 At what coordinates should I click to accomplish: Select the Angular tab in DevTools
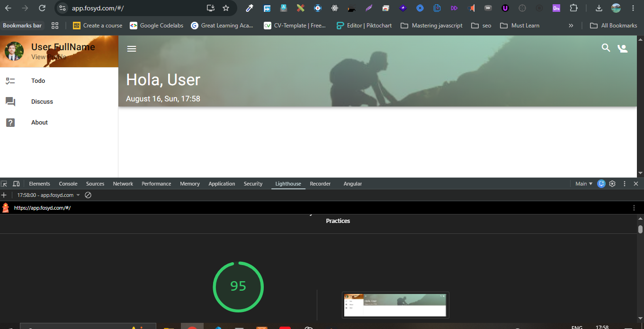tap(353, 184)
